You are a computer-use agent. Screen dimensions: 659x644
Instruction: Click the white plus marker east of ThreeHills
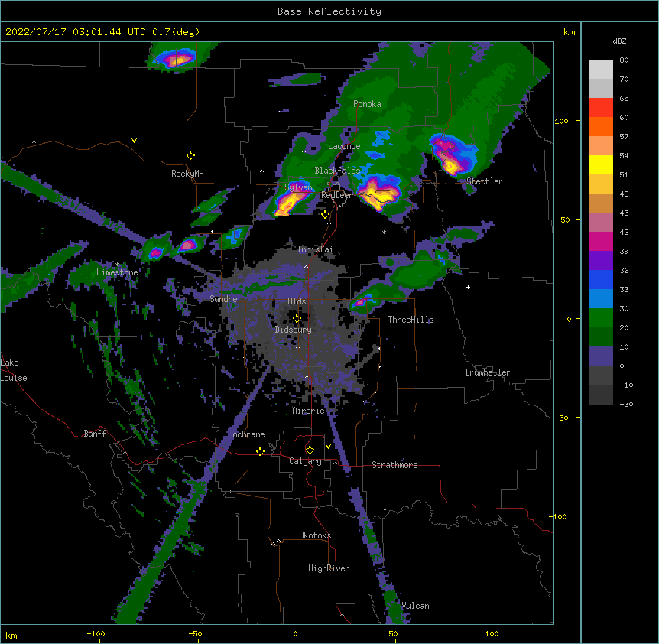(x=468, y=287)
